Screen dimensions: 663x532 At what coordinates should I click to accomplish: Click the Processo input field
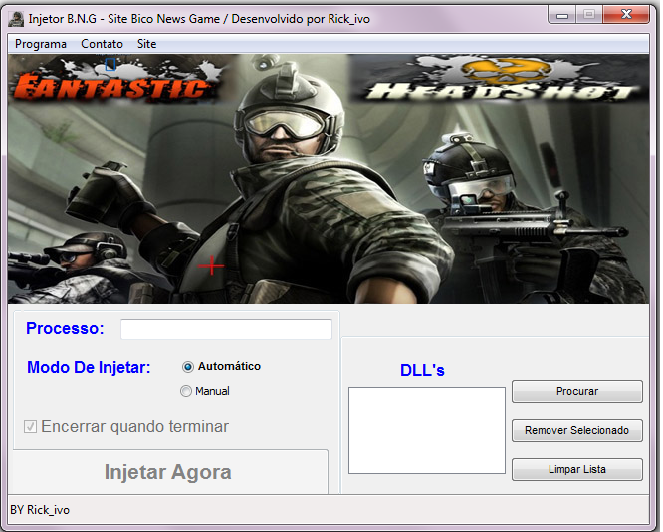[226, 329]
